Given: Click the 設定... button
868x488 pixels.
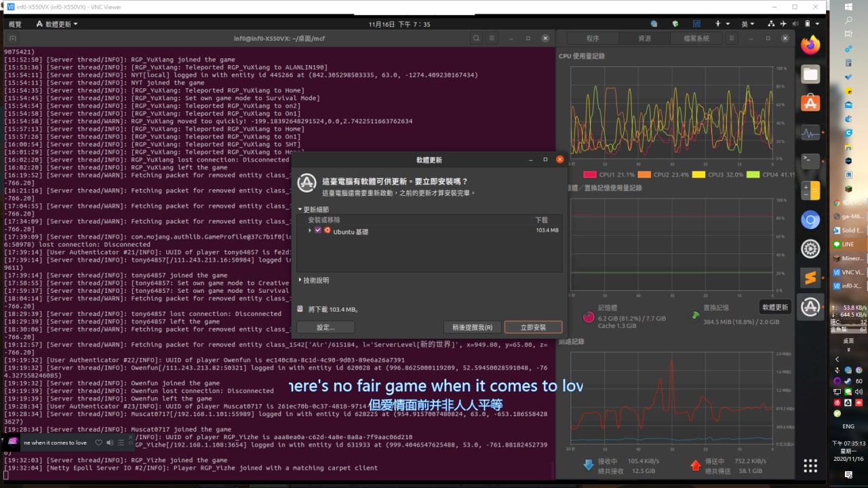Looking at the screenshot, I should coord(325,327).
